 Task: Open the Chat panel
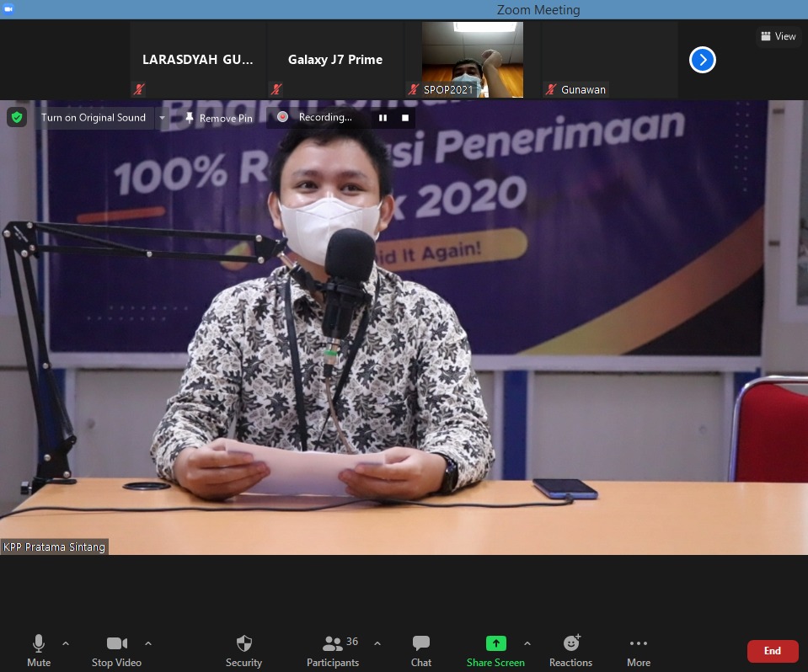coord(421,650)
